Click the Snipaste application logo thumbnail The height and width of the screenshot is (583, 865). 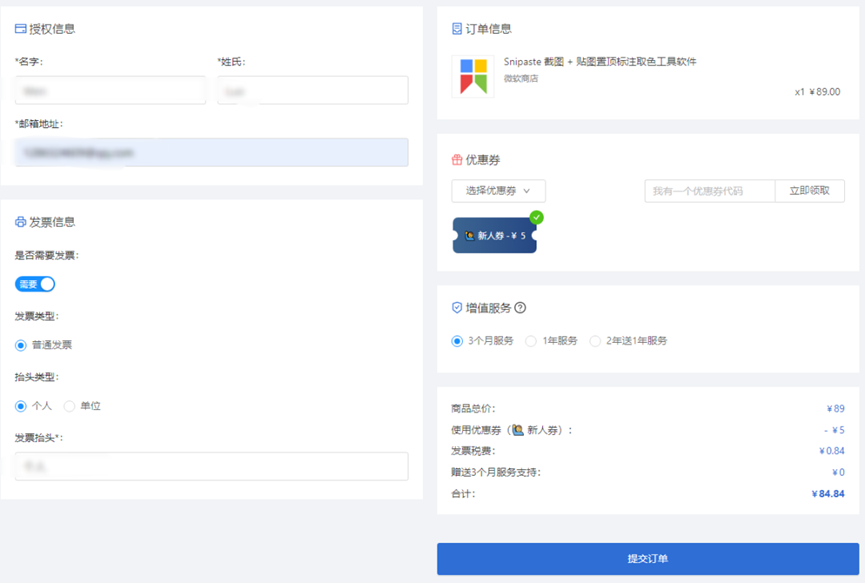point(472,75)
